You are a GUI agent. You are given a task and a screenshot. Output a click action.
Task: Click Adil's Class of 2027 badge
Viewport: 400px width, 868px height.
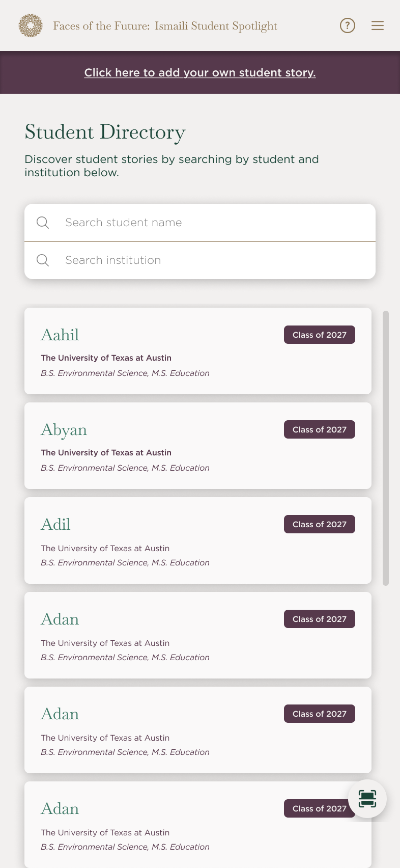click(320, 524)
